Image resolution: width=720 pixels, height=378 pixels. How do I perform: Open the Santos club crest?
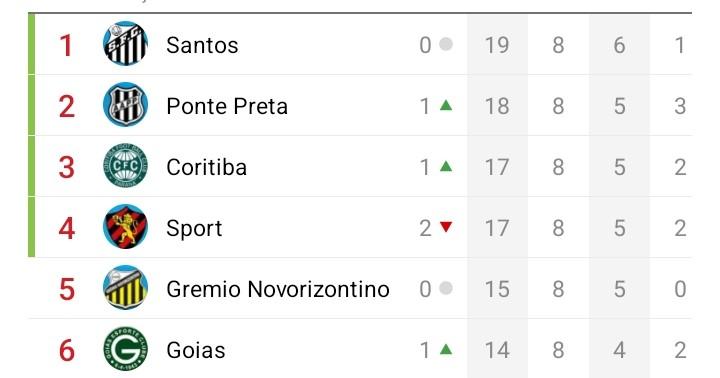coord(125,44)
